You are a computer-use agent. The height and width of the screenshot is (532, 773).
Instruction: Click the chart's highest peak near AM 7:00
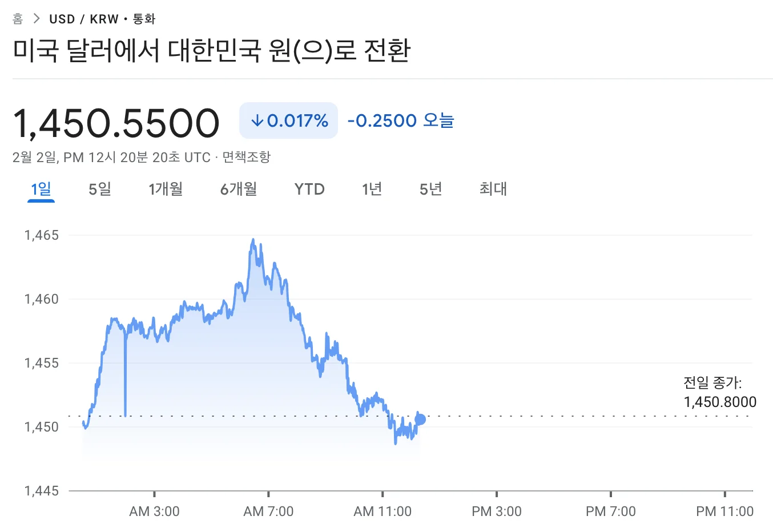[253, 240]
